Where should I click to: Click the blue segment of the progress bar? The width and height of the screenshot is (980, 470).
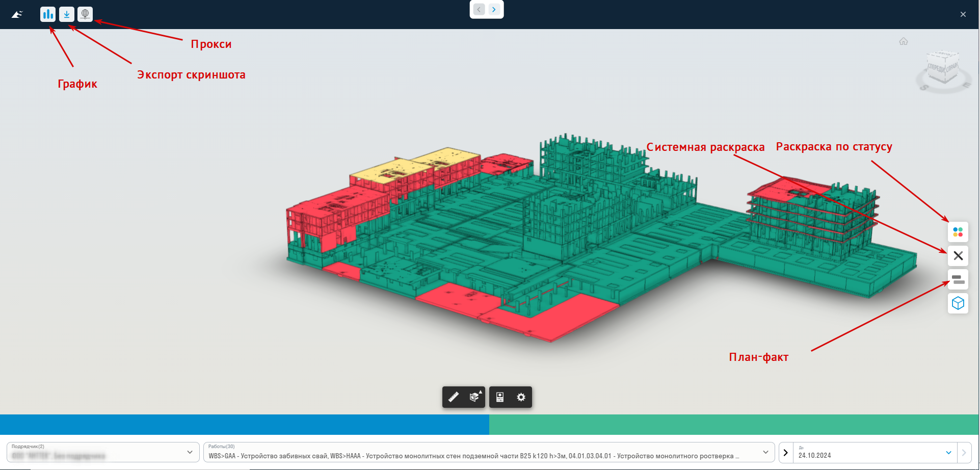click(245, 425)
